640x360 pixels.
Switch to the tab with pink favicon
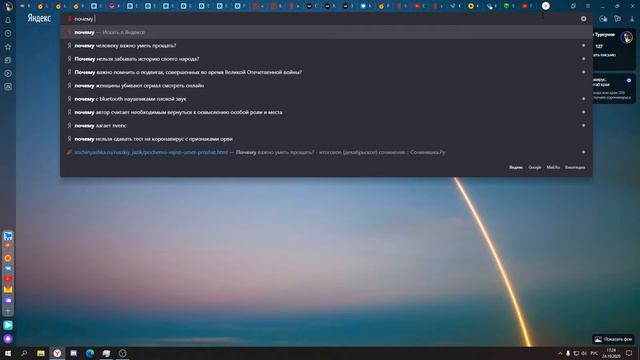point(112,6)
